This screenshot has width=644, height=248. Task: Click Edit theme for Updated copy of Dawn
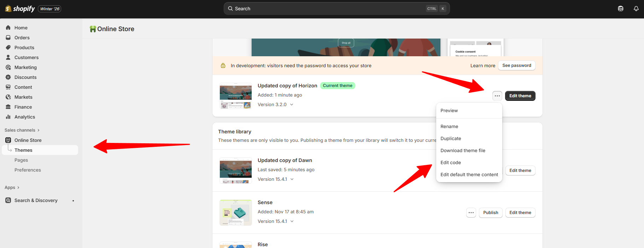tap(520, 171)
